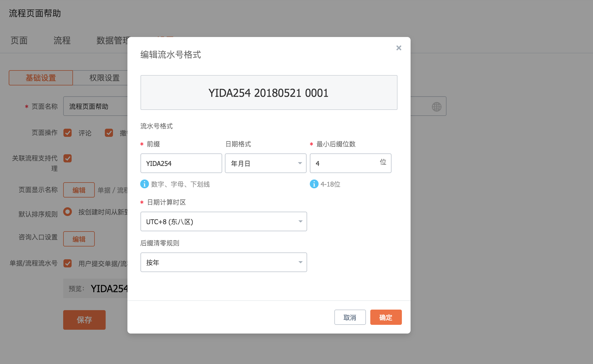Open the 权限设置 tab
The image size is (593, 364).
coord(104,78)
